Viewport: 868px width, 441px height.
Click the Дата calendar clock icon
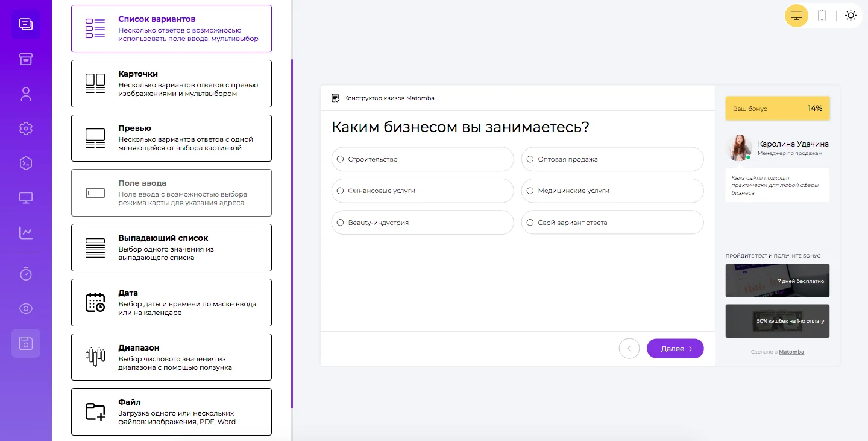click(x=95, y=302)
